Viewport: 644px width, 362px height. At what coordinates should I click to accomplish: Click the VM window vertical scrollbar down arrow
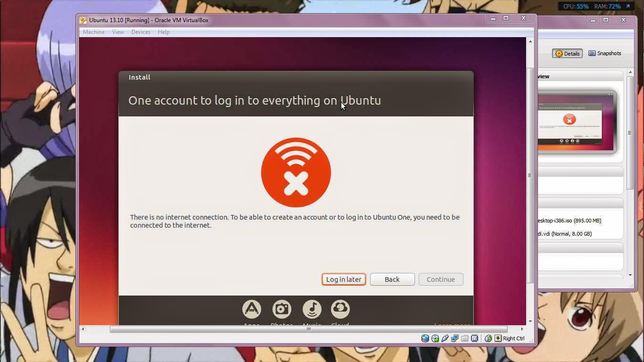click(x=530, y=321)
